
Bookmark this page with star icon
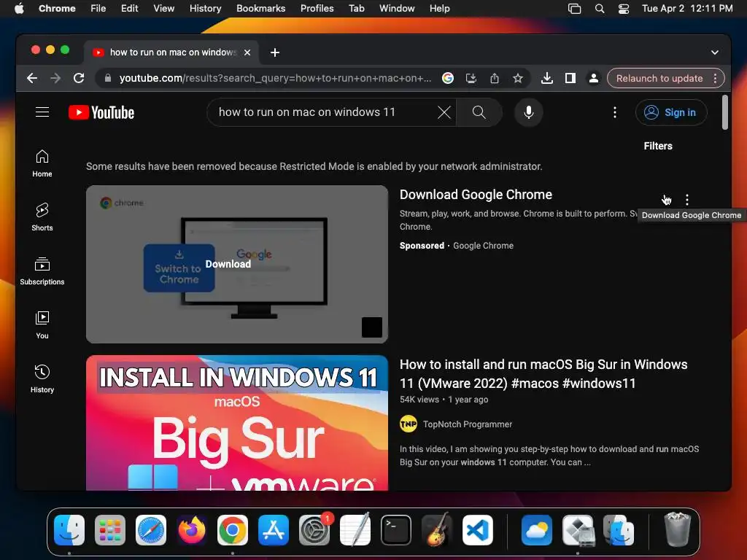[518, 78]
